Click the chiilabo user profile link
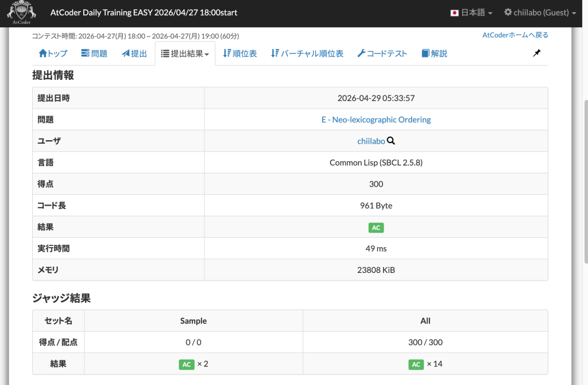The height and width of the screenshot is (385, 588). click(x=371, y=141)
